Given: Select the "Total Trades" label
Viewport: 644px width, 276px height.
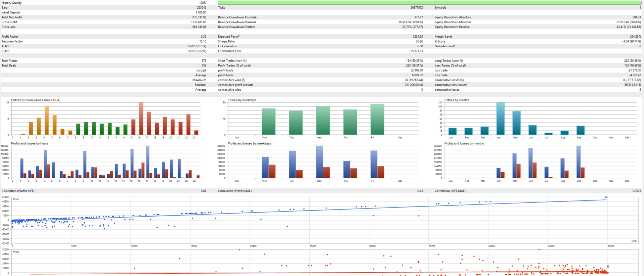Looking at the screenshot, I should 9,61.
